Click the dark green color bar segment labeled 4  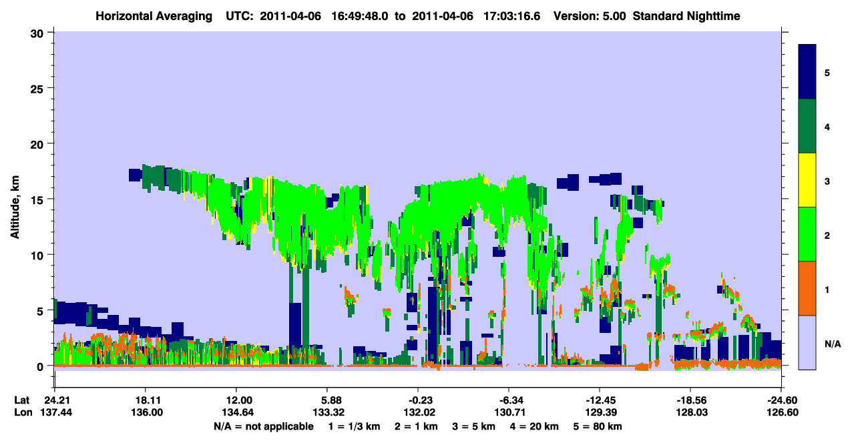[x=807, y=126]
